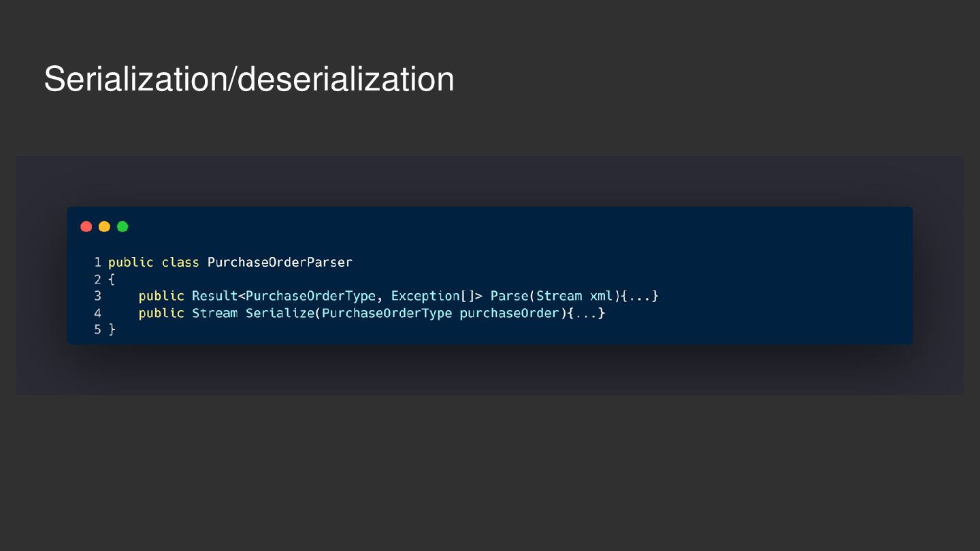Image resolution: width=980 pixels, height=551 pixels.
Task: Expand the collapsed Parse method body
Action: point(640,296)
